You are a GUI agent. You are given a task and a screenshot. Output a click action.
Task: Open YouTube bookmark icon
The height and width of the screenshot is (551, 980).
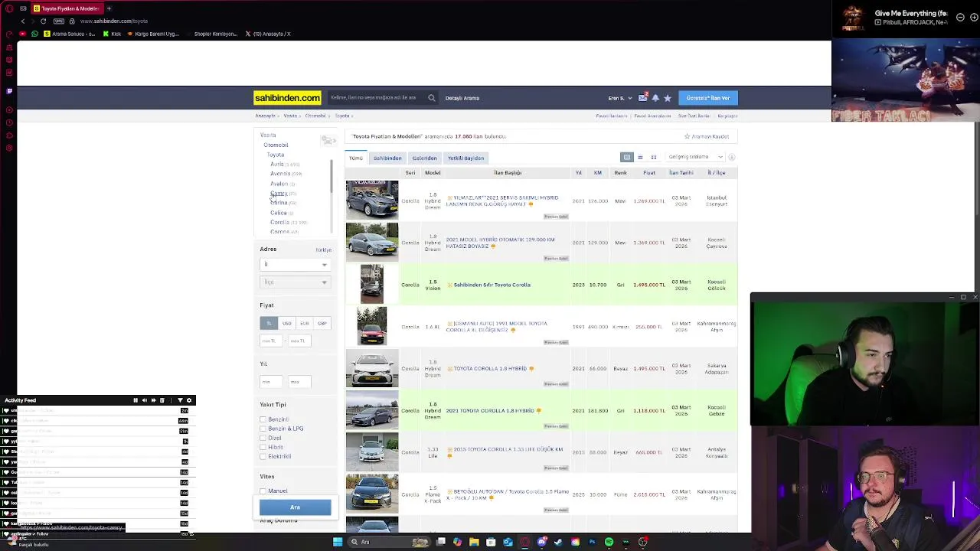click(22, 34)
